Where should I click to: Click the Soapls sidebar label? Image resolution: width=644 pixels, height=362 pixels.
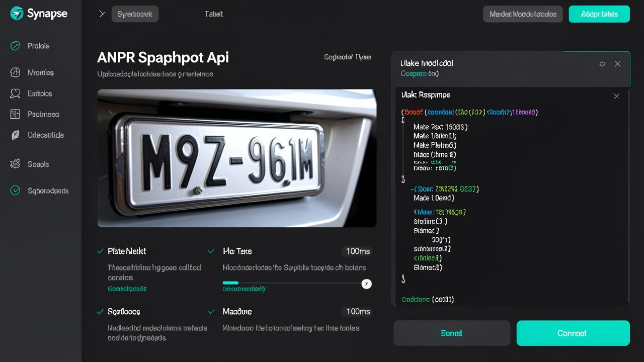38,164
